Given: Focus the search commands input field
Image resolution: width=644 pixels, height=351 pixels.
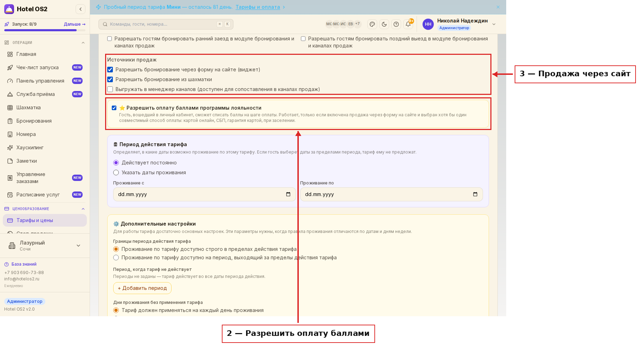Looking at the screenshot, I should [166, 24].
